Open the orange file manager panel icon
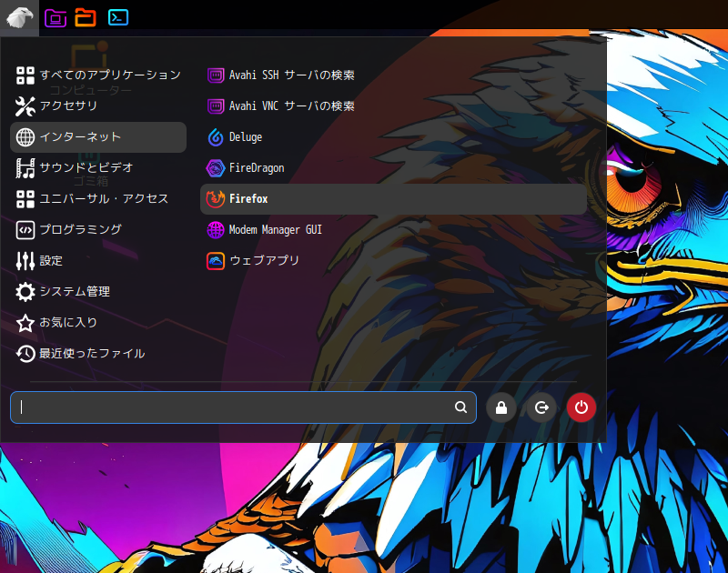 [86, 17]
